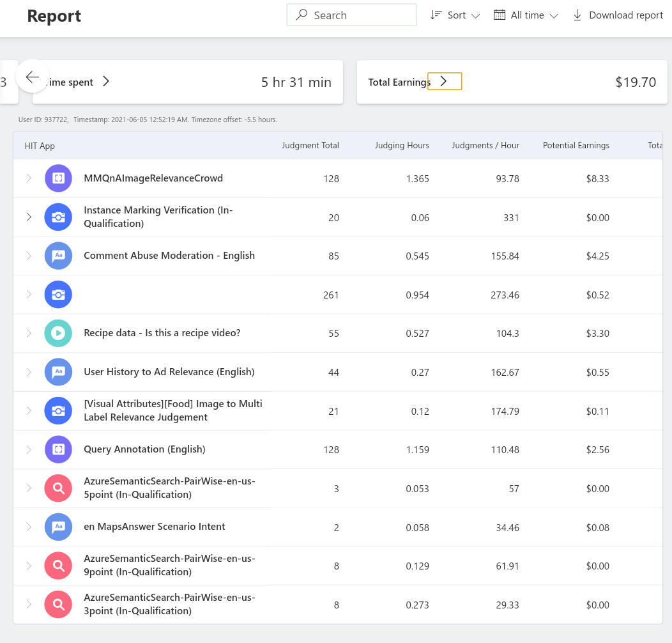Click the en MapsAnswer Scenario Intent icon

pyautogui.click(x=58, y=527)
